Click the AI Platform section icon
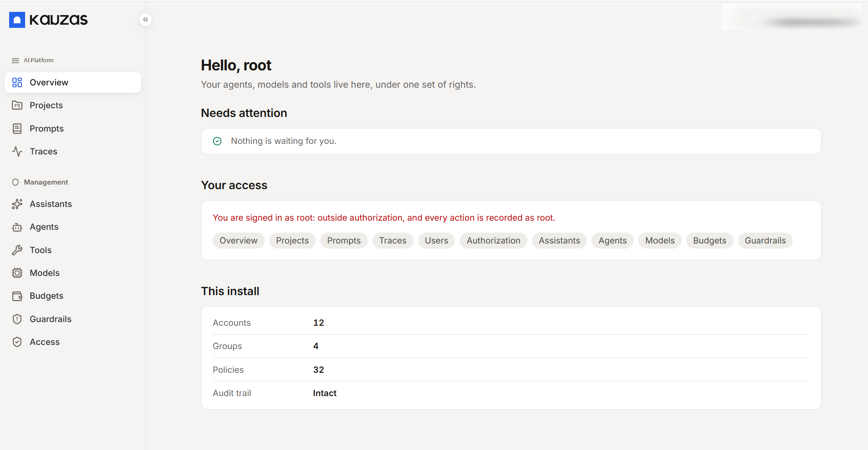This screenshot has width=868, height=450. [x=15, y=60]
